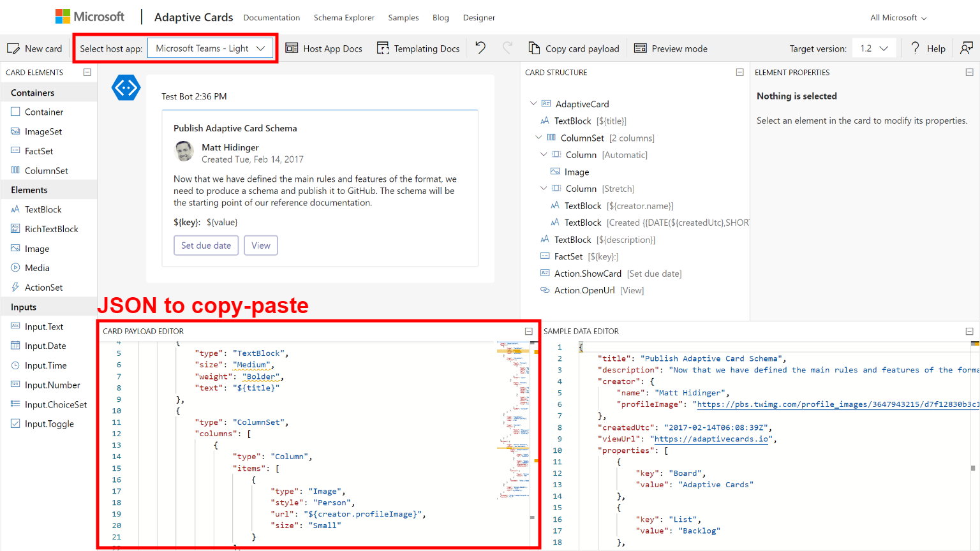Click the Set due date button
The height and width of the screenshot is (551, 980).
pos(206,246)
